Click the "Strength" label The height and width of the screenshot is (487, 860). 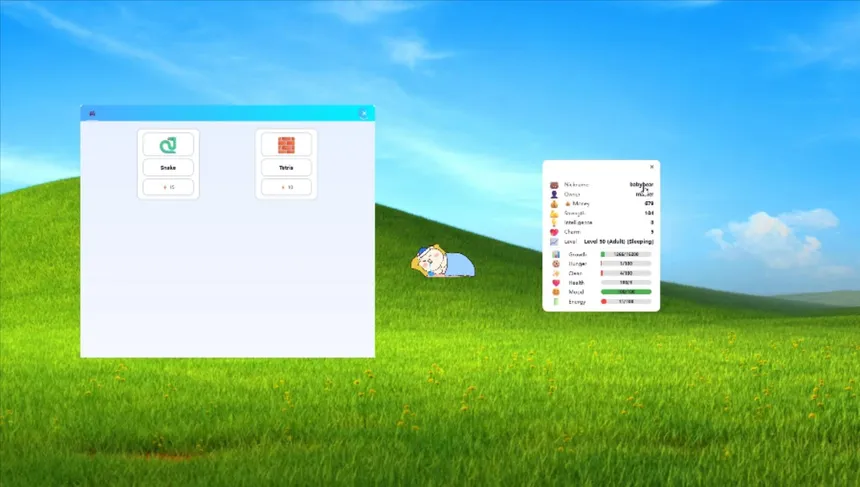pyautogui.click(x=574, y=213)
